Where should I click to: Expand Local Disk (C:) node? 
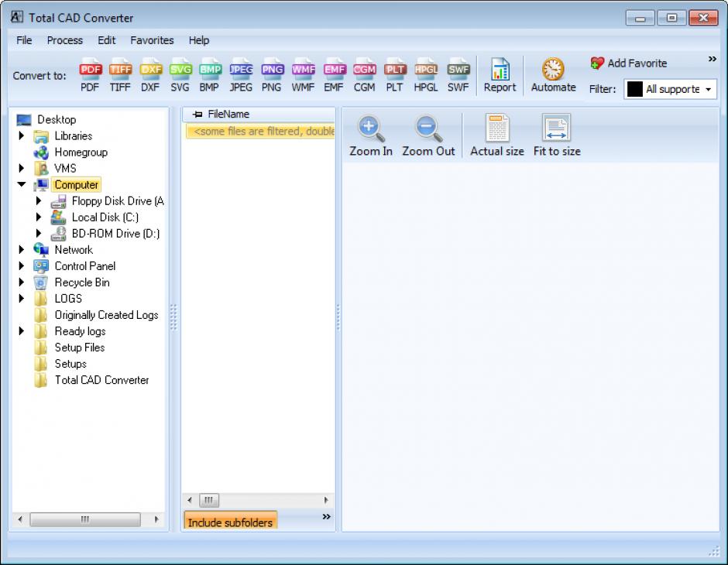(x=39, y=217)
